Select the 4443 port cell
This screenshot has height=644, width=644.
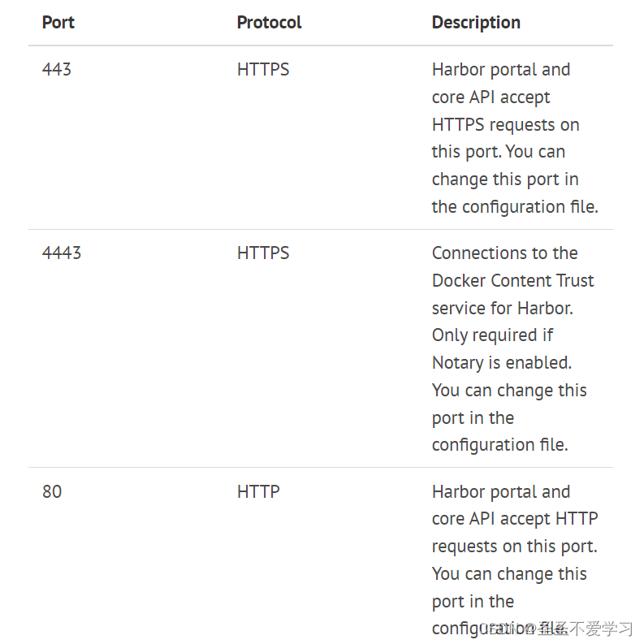(62, 253)
